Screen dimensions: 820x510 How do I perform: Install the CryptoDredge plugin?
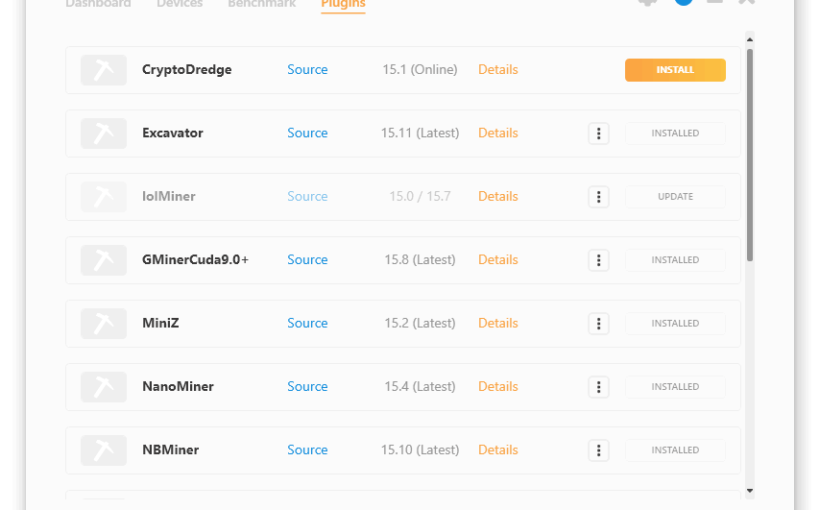click(675, 70)
